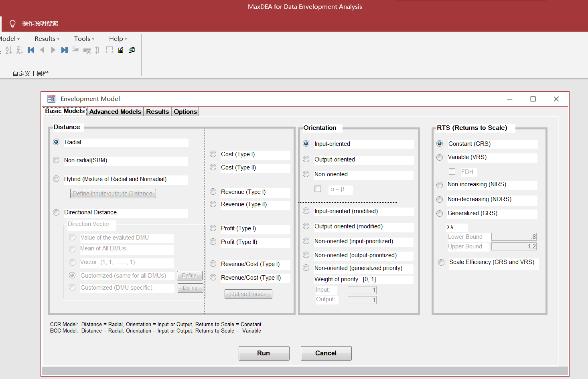Jump to first record with blue arrow

[x=31, y=50]
